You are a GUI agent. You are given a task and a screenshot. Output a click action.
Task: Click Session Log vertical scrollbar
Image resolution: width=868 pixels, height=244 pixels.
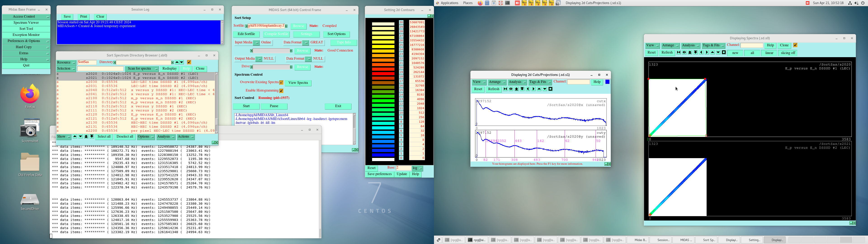point(222,32)
